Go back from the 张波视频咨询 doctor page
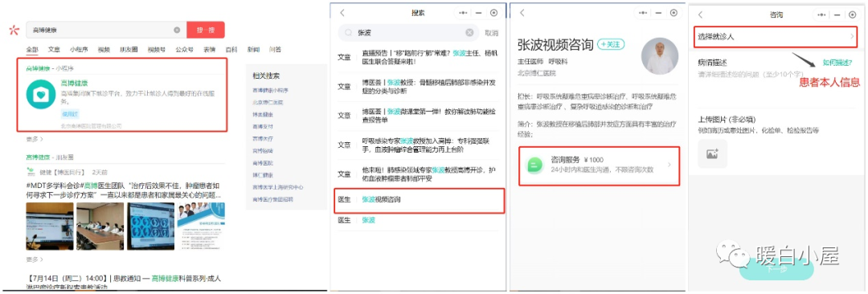 tap(522, 13)
